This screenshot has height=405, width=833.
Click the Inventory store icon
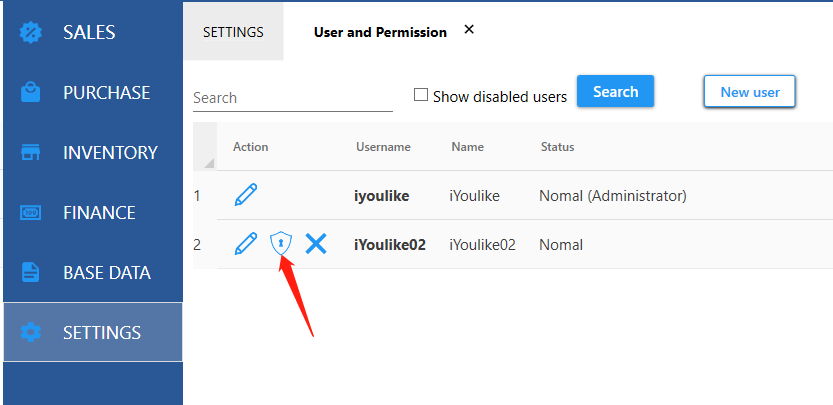click(30, 153)
